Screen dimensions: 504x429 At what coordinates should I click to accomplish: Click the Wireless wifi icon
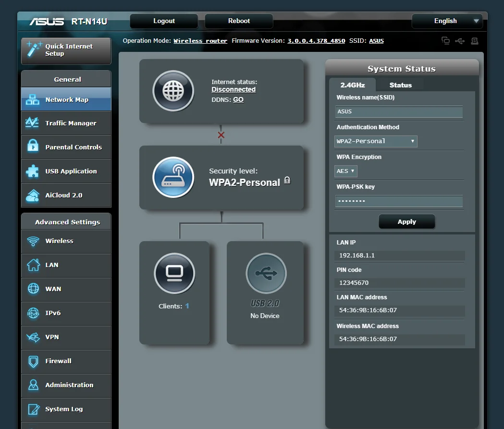[x=33, y=241]
